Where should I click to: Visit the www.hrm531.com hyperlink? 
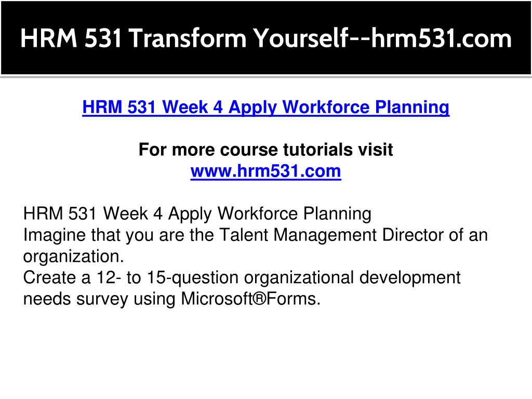[265, 171]
